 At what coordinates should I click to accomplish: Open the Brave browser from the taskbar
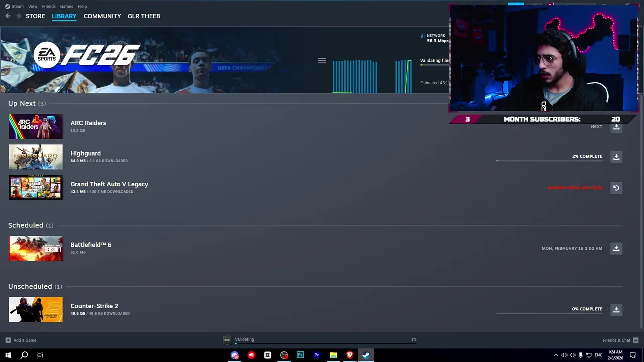coord(350,355)
